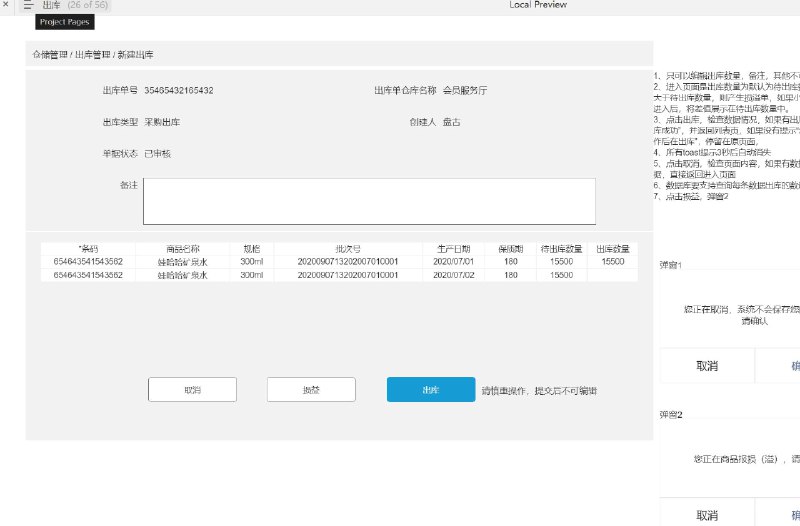Click the 弹窗1 label
The image size is (800, 526).
click(x=670, y=265)
